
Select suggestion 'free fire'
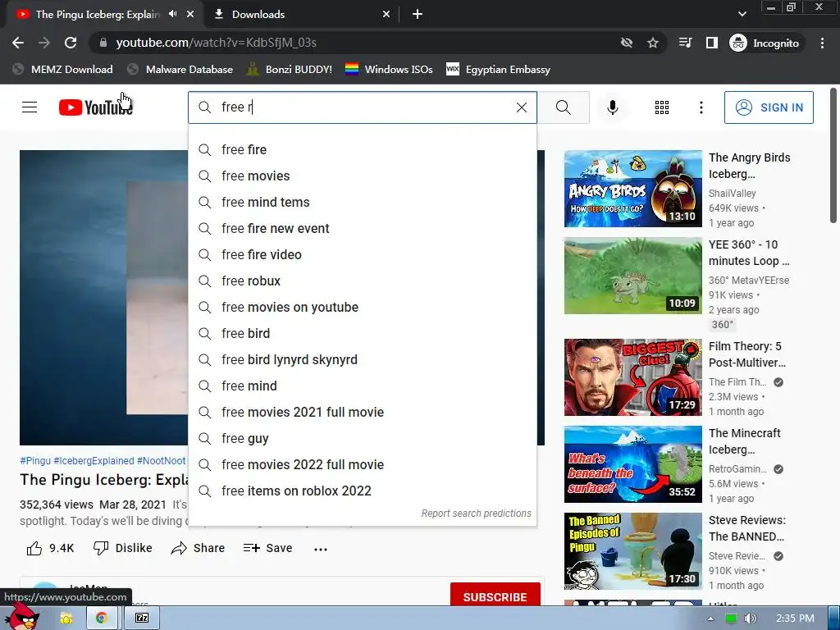click(362, 149)
